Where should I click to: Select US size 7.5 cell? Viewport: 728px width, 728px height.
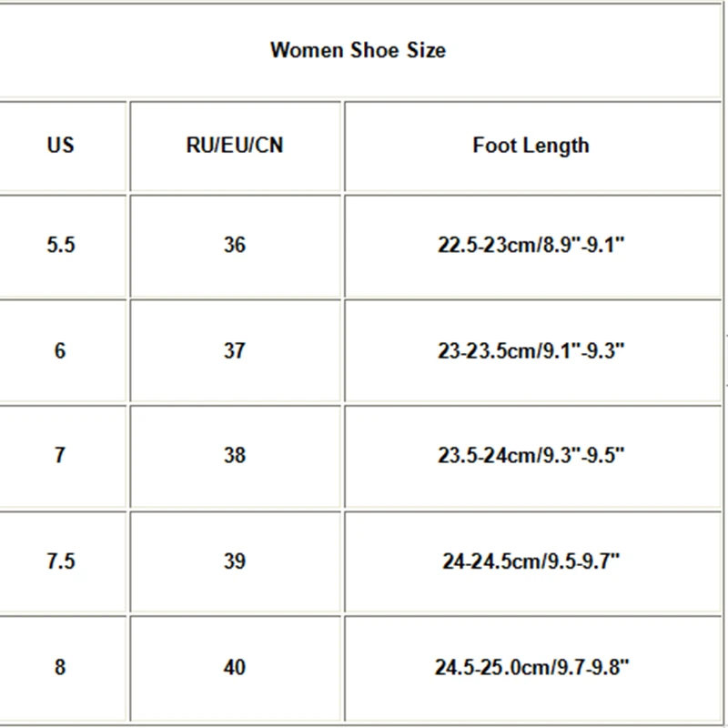coord(60,561)
